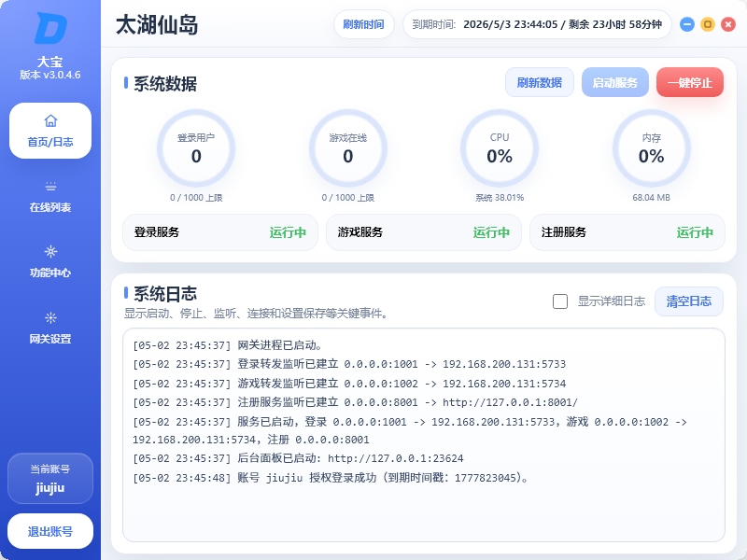Click log line 注册服务监听已建立
Screen dimensions: 747x560
[355, 402]
